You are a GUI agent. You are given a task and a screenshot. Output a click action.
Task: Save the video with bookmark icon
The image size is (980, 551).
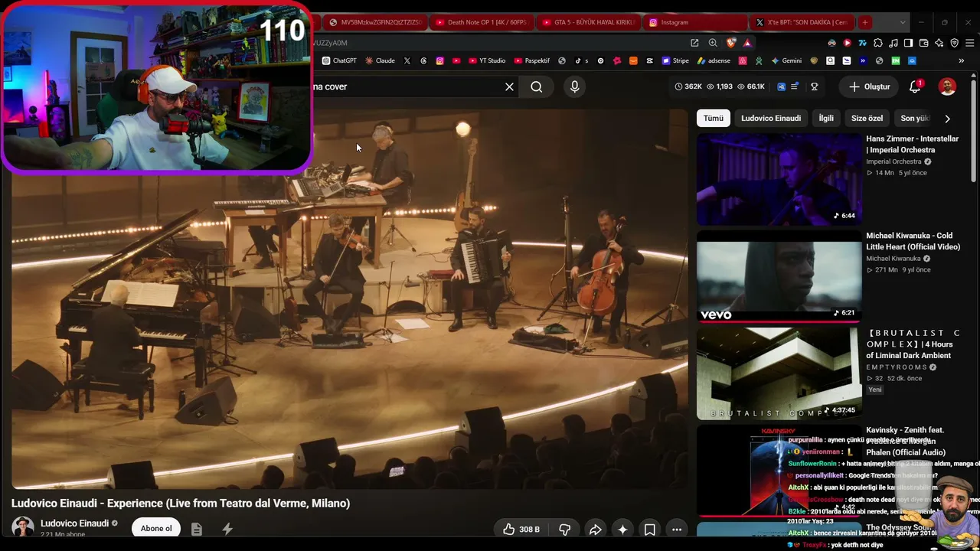coord(649,529)
